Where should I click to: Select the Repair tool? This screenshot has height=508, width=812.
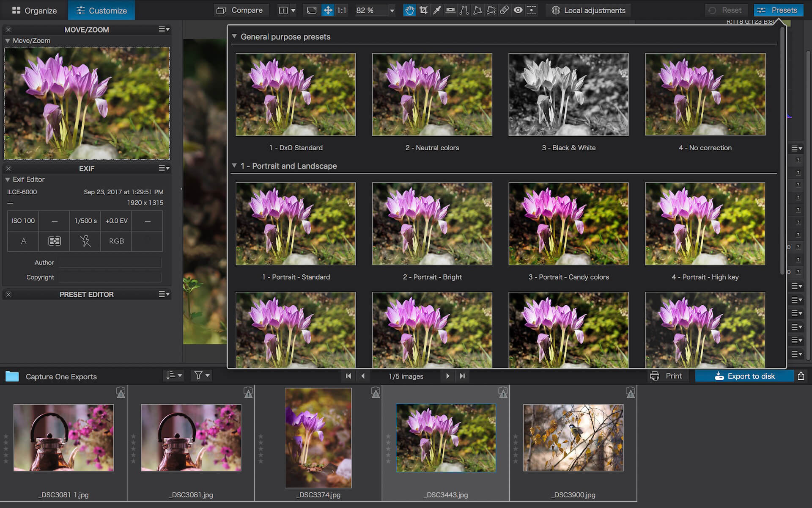coord(504,10)
